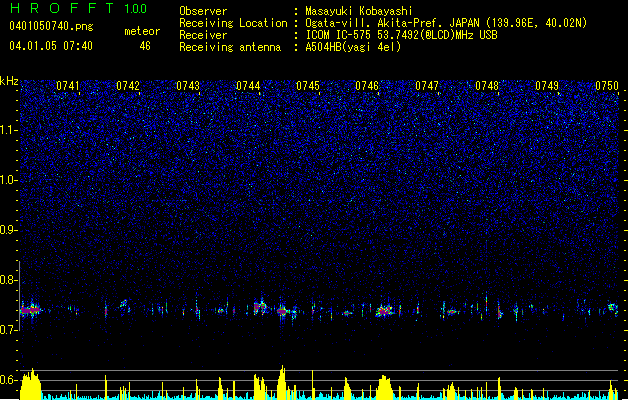Click the 1.1 kHz axis label
The image size is (629, 400).
(x=9, y=130)
